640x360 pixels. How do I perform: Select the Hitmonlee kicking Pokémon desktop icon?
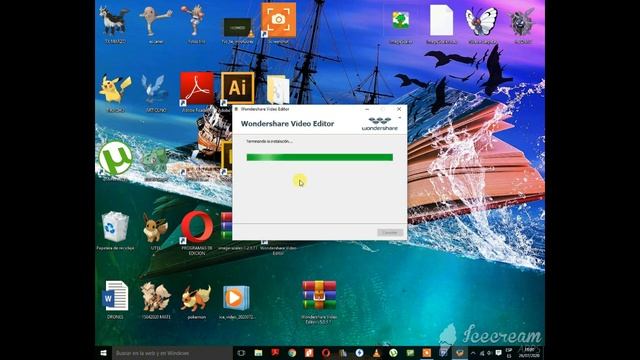click(156, 20)
